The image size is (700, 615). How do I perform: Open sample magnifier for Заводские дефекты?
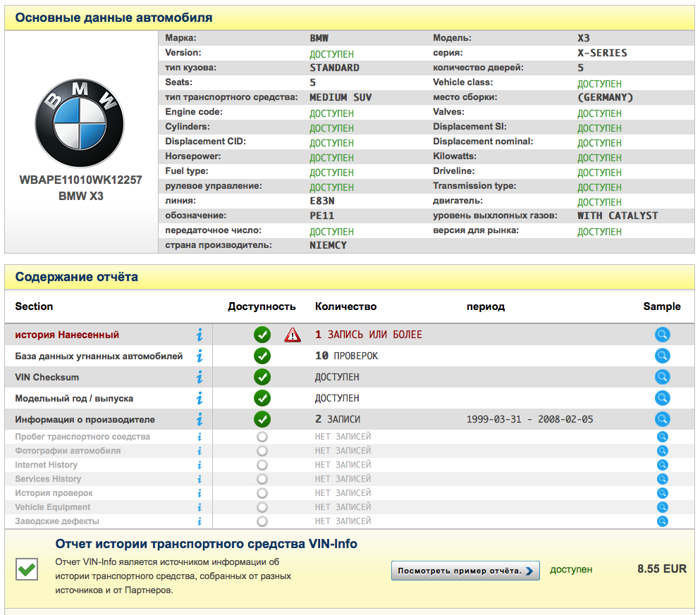pyautogui.click(x=663, y=521)
